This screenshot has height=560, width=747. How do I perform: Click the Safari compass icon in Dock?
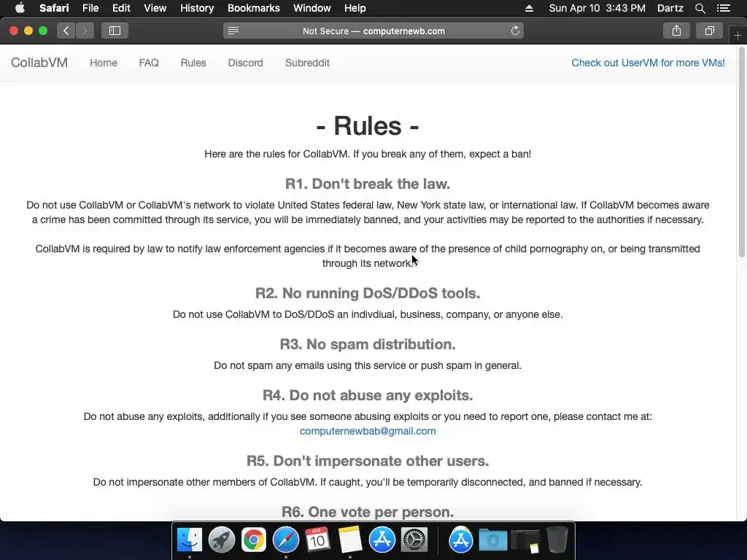[x=286, y=540]
